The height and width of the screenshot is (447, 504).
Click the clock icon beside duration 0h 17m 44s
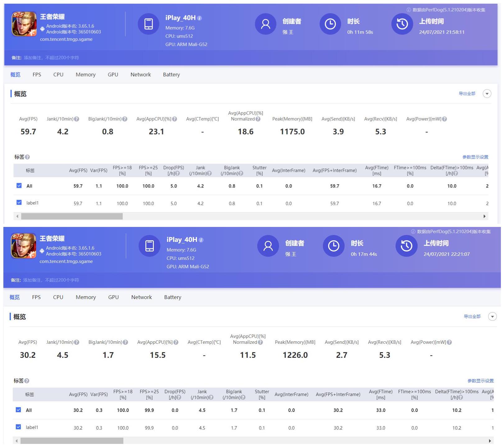point(333,246)
